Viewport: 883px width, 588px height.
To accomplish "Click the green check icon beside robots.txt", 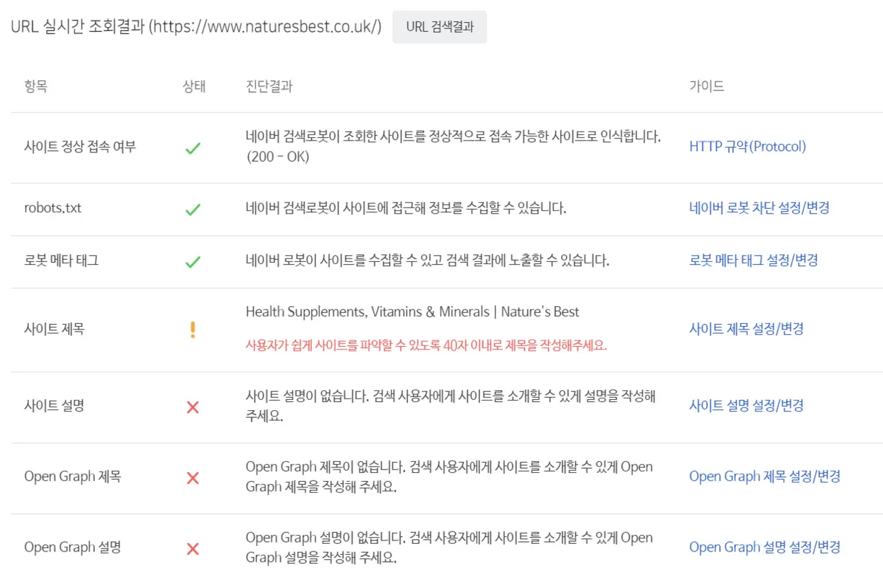I will click(193, 208).
